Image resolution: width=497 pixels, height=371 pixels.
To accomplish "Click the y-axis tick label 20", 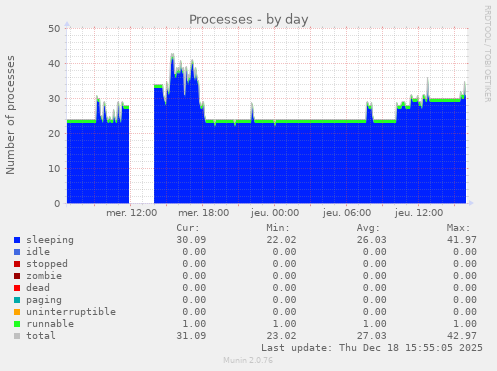I will (54, 134).
